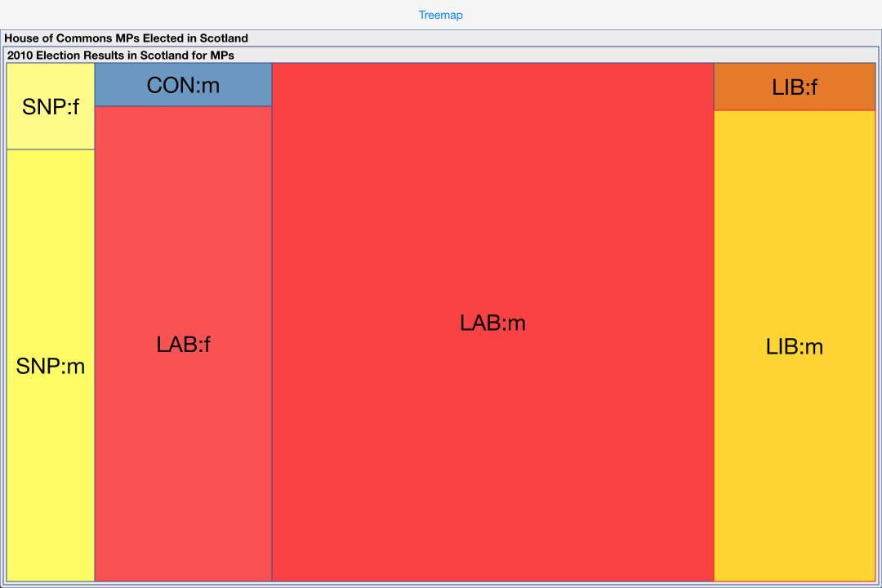The height and width of the screenshot is (588, 882).
Task: Select the SNP:f treemap cell
Action: point(51,106)
